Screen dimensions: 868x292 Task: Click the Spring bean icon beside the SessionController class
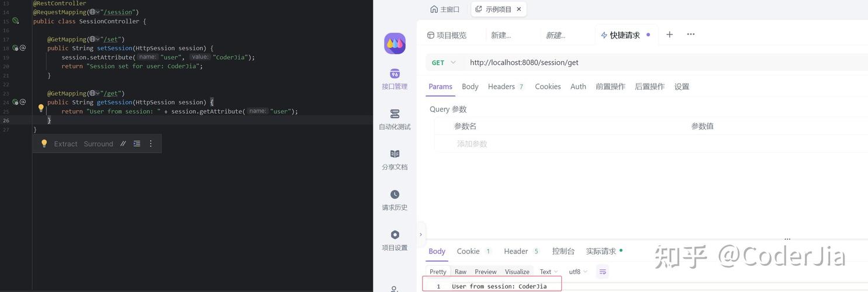[x=16, y=21]
